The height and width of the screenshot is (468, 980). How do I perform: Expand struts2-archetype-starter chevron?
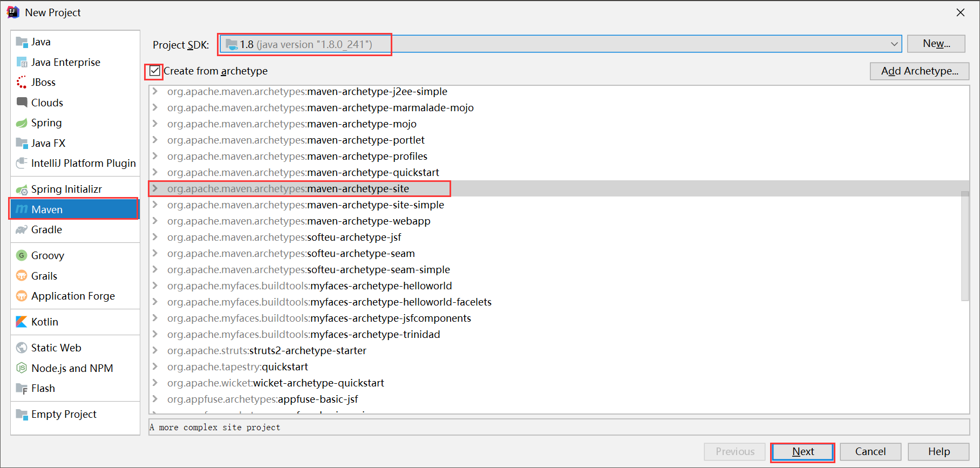(155, 350)
